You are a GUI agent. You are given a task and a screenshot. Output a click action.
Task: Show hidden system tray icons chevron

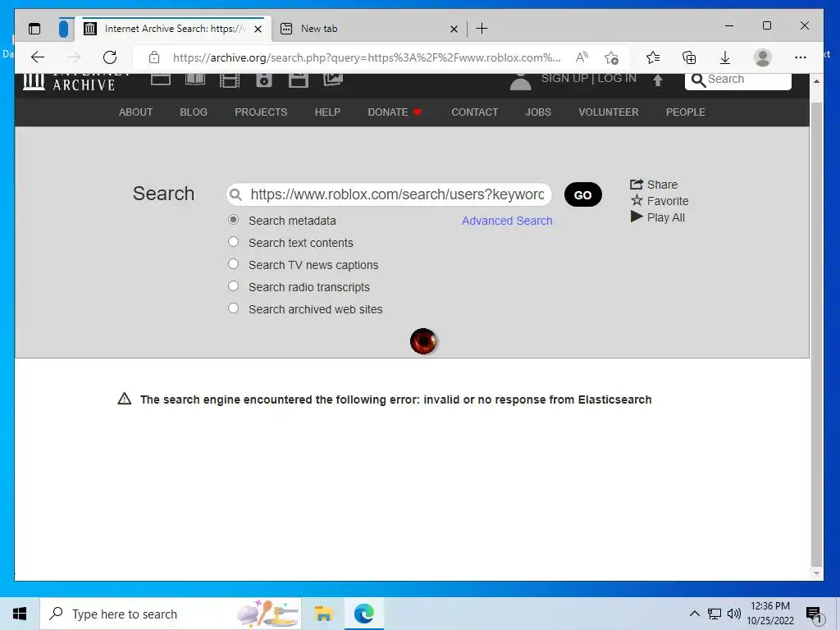pyautogui.click(x=694, y=614)
